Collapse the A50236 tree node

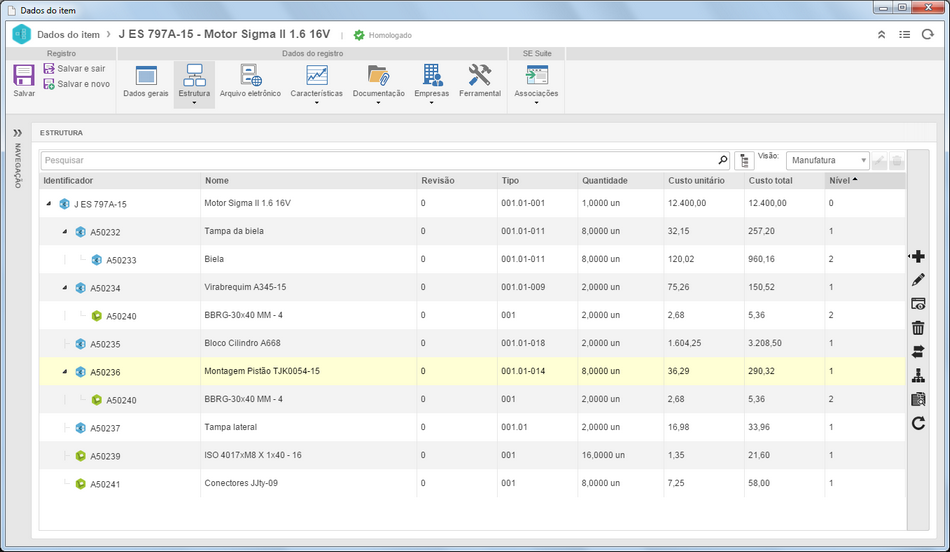point(65,371)
